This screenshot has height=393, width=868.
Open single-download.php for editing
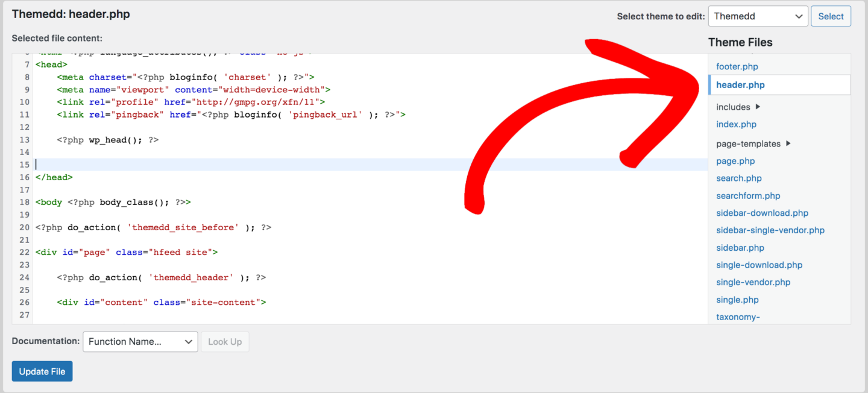759,265
